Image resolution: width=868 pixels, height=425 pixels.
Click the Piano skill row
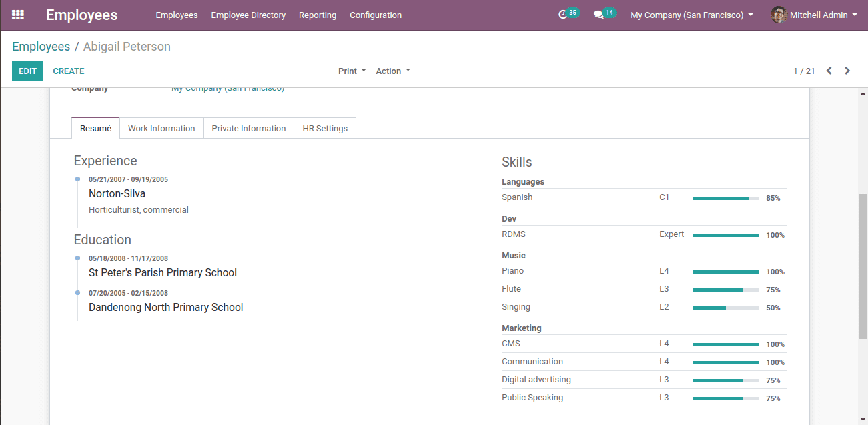point(644,271)
